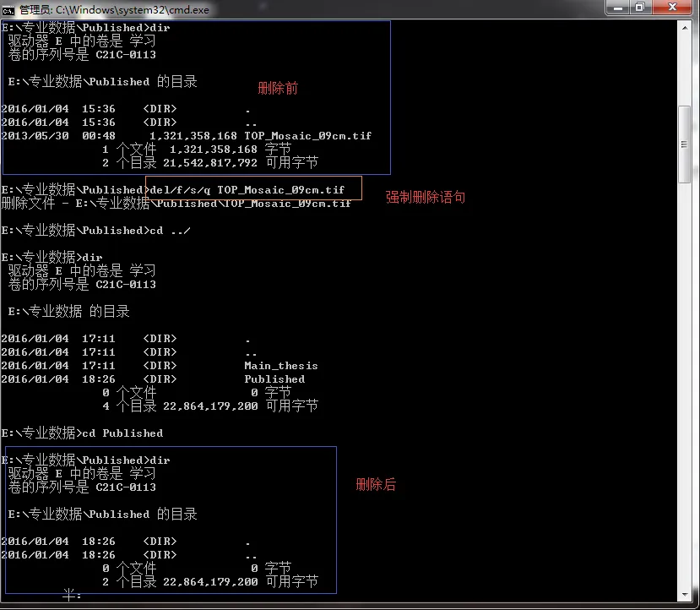Click the scrollbar up arrow
Viewport: 700px width, 610px height.
(685, 28)
